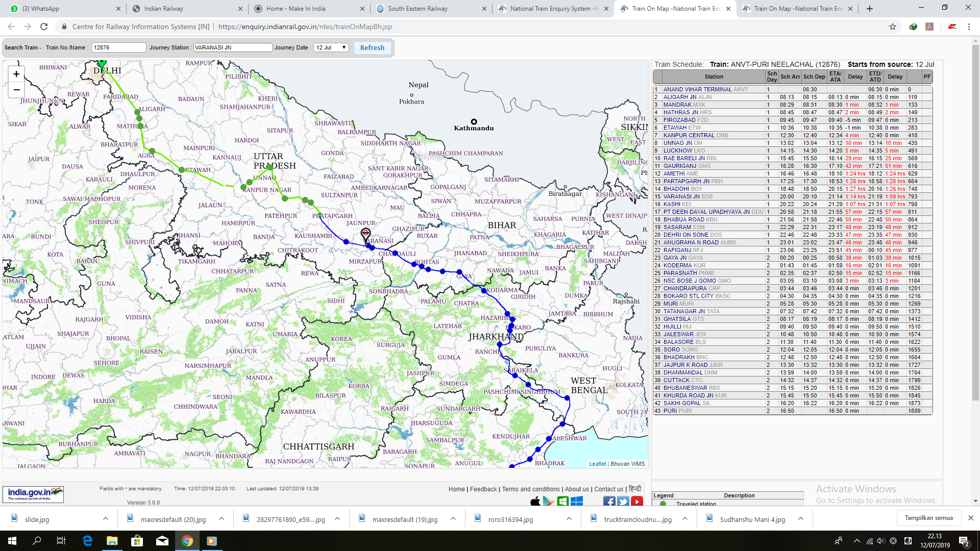Open the YouTube channel icon
The image size is (980, 551).
tap(636, 502)
